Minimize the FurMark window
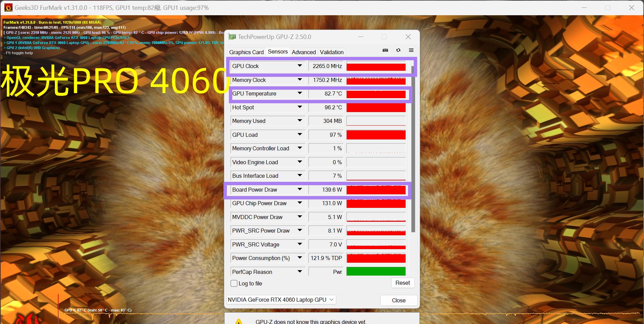 [584, 7]
